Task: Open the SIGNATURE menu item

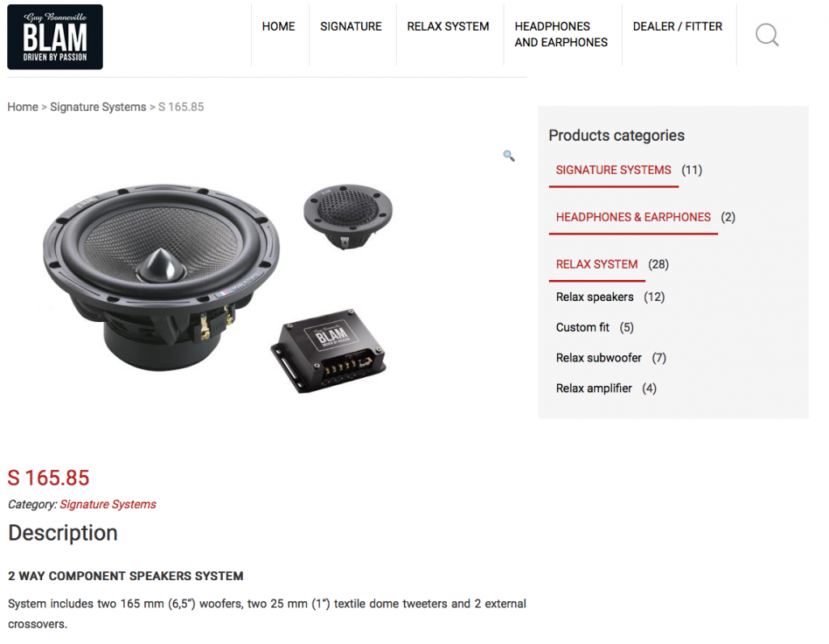Action: coord(351,27)
